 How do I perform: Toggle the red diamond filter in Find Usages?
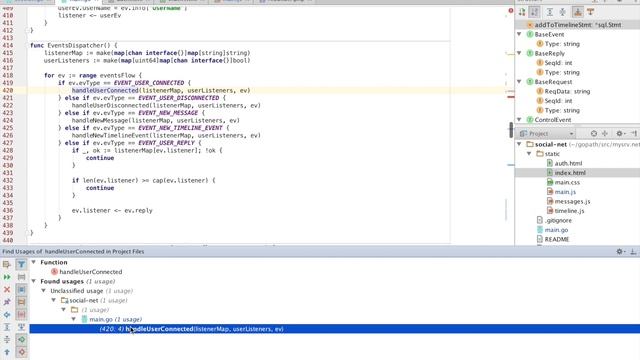click(x=21, y=352)
